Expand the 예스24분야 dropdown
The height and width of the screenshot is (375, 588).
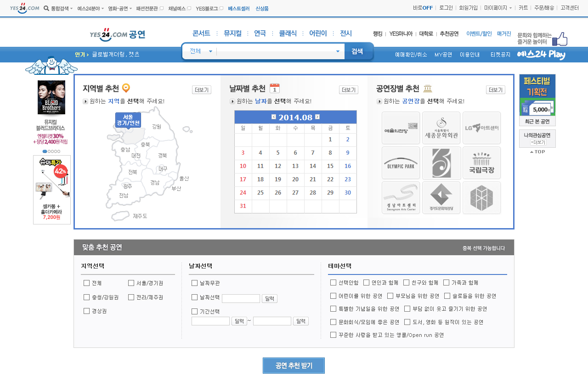tap(102, 8)
